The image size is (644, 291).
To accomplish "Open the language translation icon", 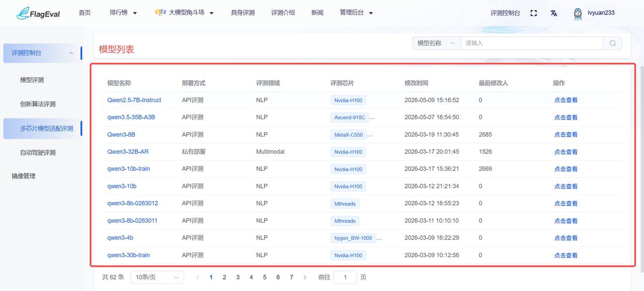I will (553, 13).
